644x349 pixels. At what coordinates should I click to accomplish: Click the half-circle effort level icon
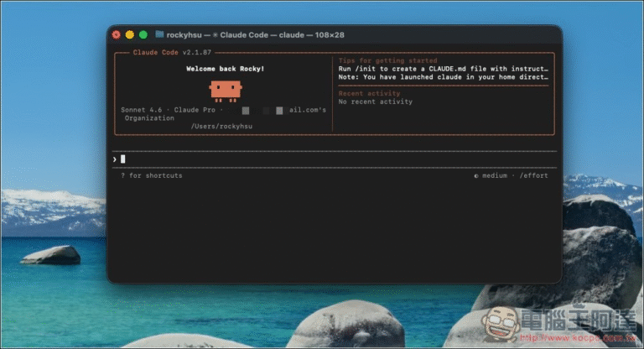(x=476, y=175)
